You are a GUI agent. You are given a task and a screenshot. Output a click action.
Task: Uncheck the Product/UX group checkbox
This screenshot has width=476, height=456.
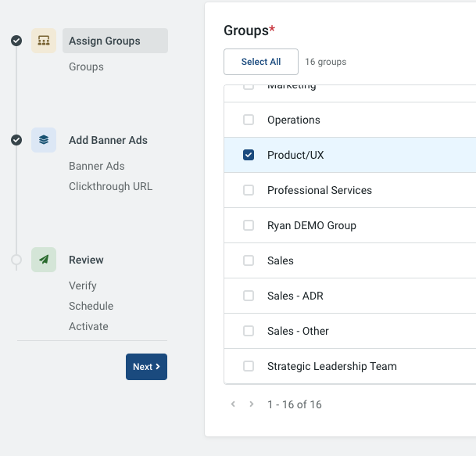pos(249,155)
